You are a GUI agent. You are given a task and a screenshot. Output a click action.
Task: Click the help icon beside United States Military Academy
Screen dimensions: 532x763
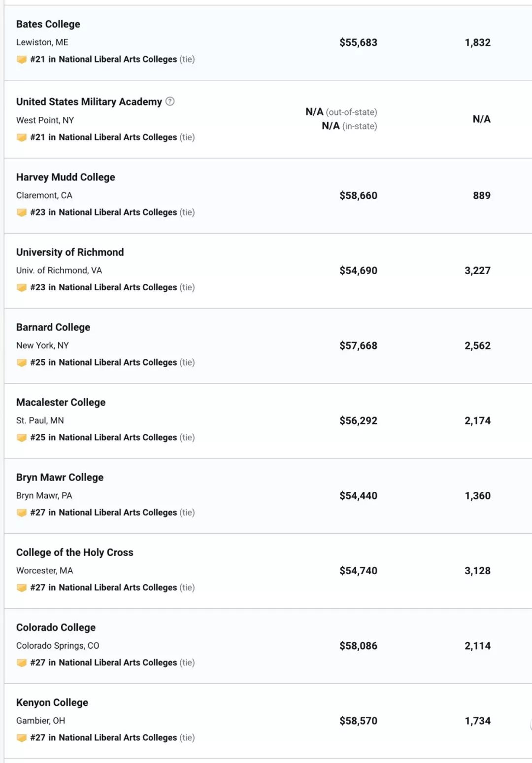tap(170, 102)
